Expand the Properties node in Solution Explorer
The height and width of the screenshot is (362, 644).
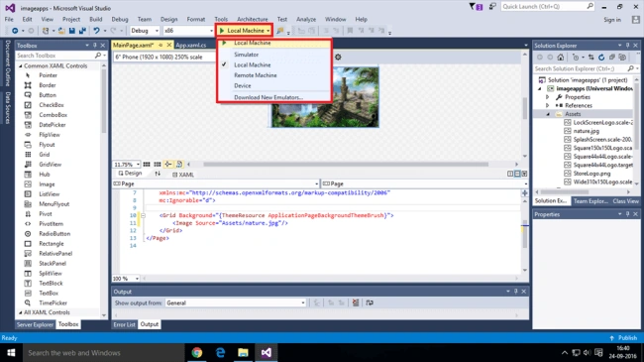tap(548, 97)
